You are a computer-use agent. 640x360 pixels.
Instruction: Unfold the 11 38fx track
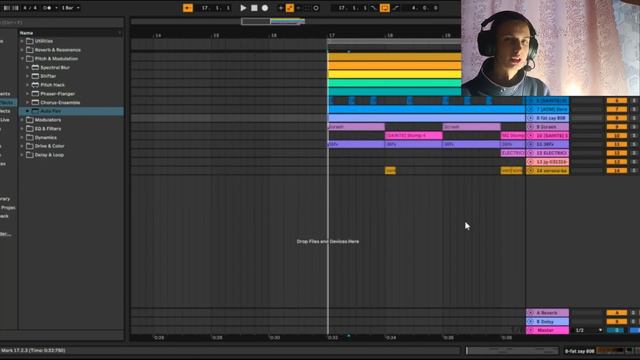531,144
